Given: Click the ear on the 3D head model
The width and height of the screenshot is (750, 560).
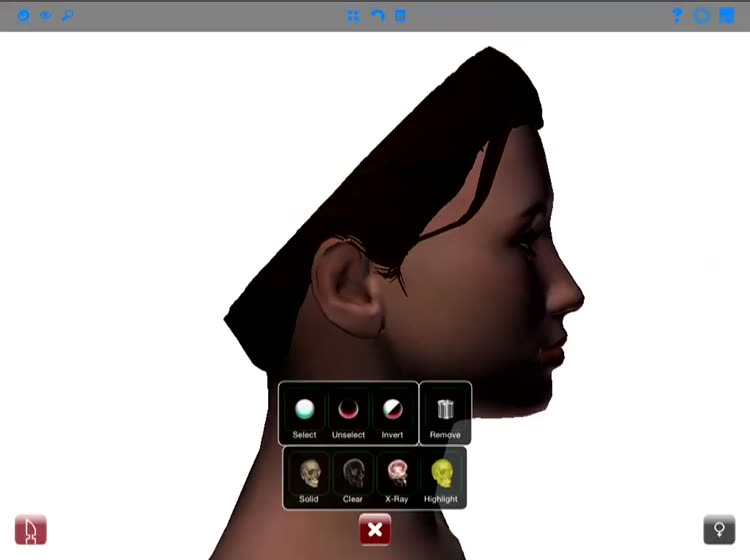Looking at the screenshot, I should tap(347, 287).
